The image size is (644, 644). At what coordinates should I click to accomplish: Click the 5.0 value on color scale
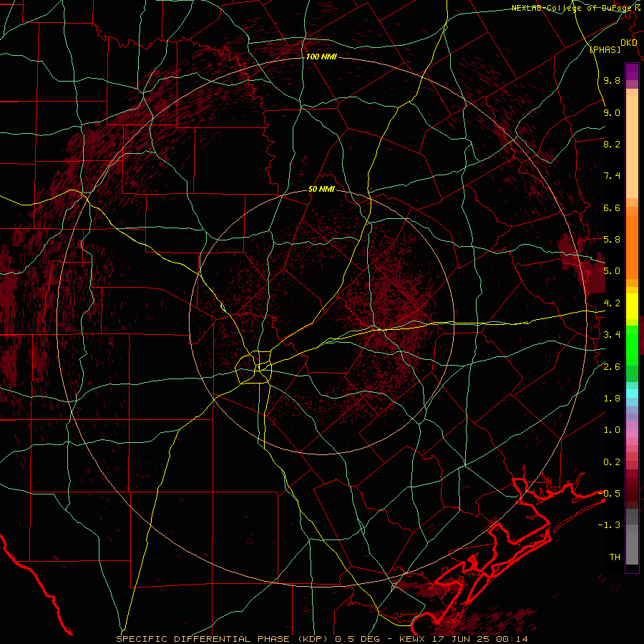[612, 271]
